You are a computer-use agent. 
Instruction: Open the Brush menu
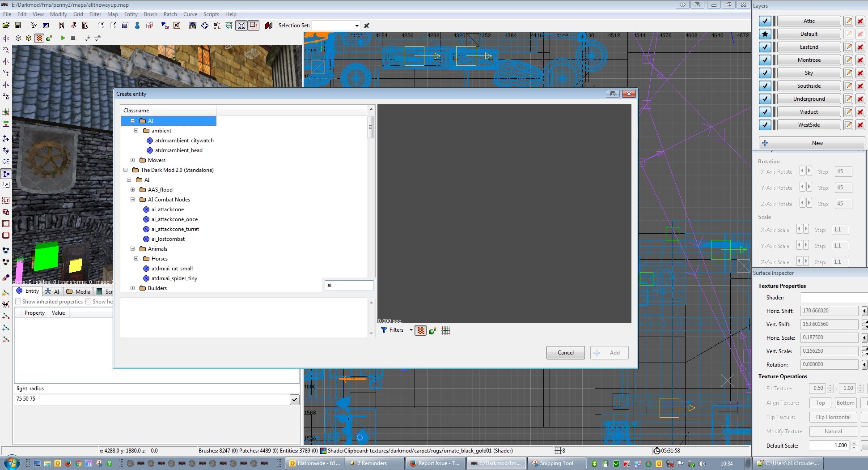point(150,14)
